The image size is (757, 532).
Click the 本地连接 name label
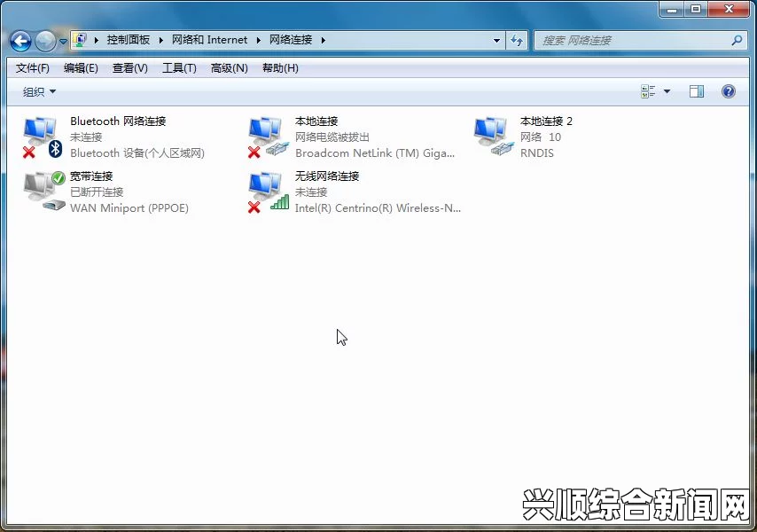(316, 121)
